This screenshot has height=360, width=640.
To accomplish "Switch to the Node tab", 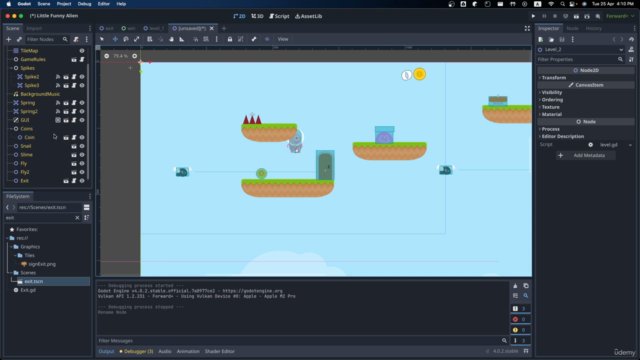I will click(x=572, y=28).
